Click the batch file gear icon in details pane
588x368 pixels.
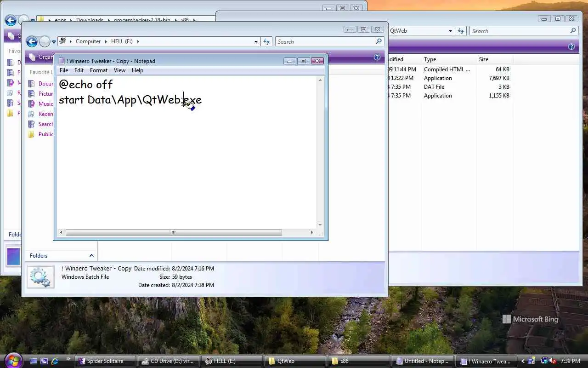(x=40, y=277)
